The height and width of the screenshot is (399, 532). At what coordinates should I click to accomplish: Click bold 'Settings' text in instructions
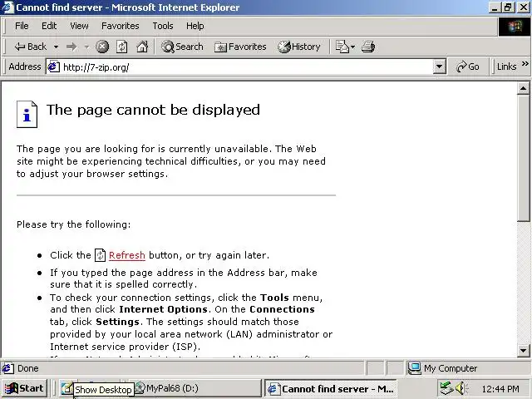[117, 322]
